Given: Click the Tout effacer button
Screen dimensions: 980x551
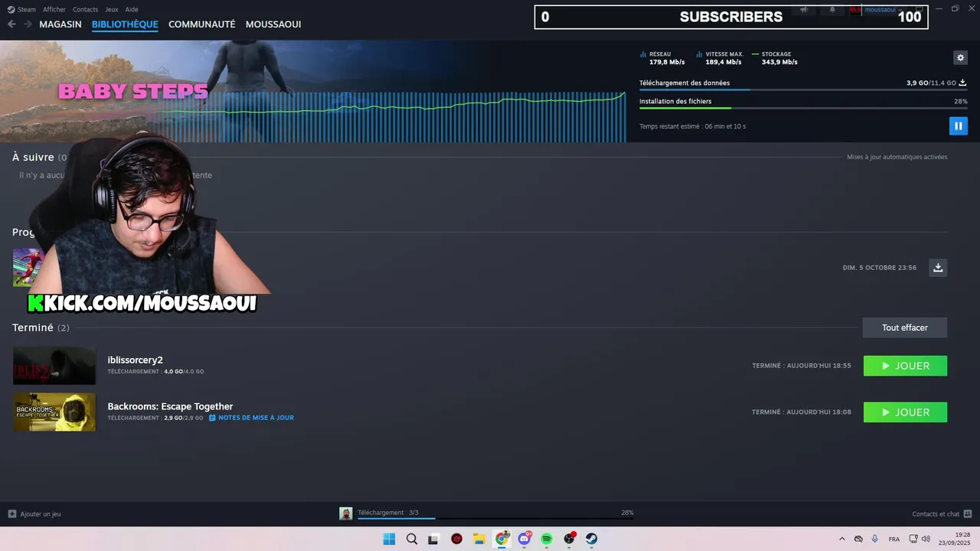Looking at the screenshot, I should [x=904, y=328].
